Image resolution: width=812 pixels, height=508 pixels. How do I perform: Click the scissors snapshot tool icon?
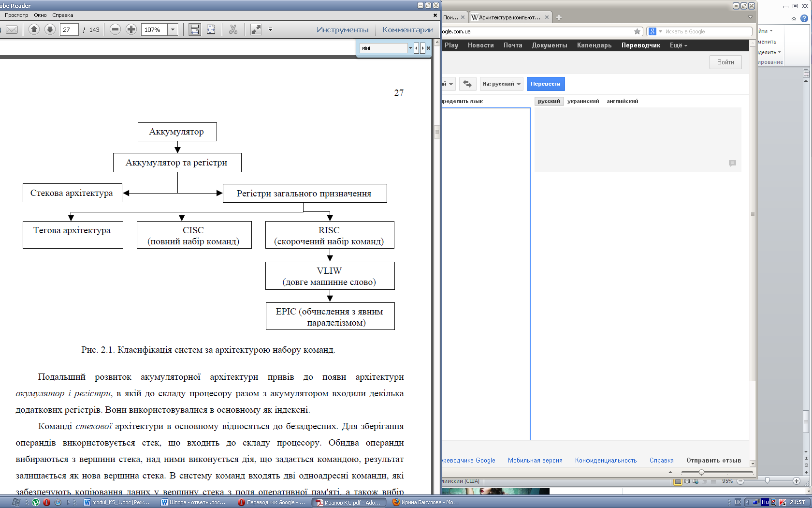coord(233,30)
